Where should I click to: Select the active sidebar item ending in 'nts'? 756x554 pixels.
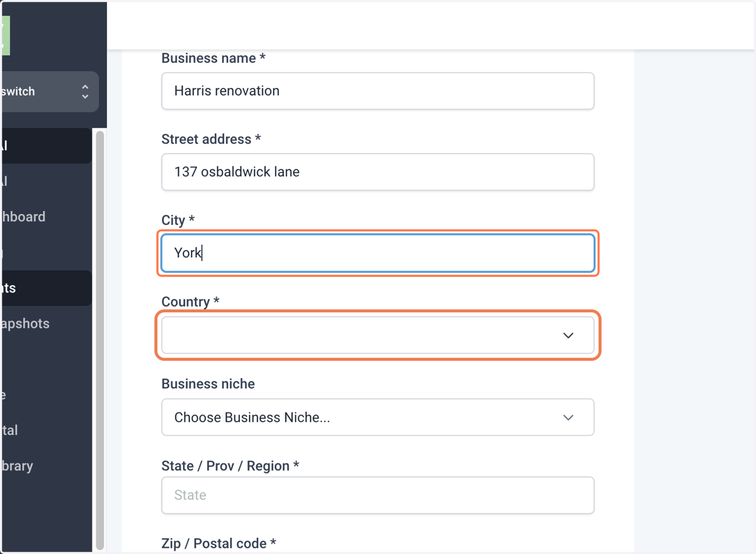(x=45, y=288)
